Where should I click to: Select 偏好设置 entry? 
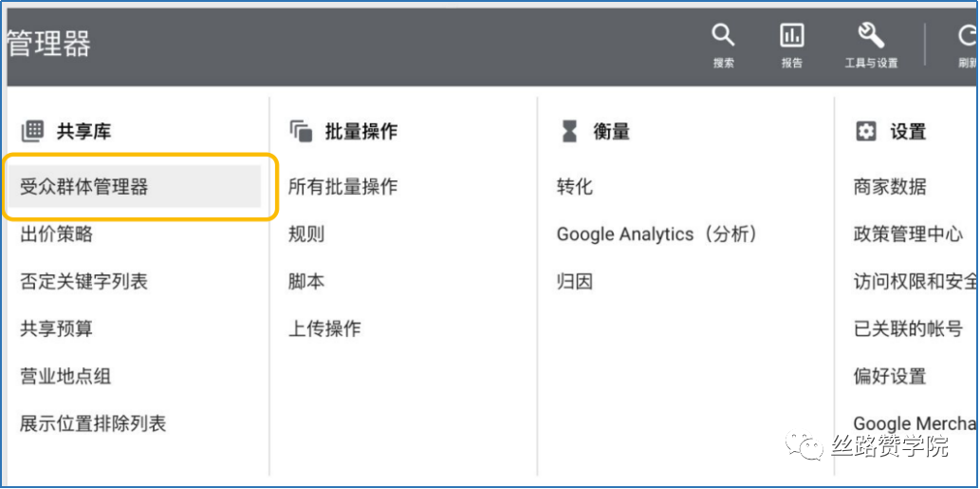pos(890,376)
